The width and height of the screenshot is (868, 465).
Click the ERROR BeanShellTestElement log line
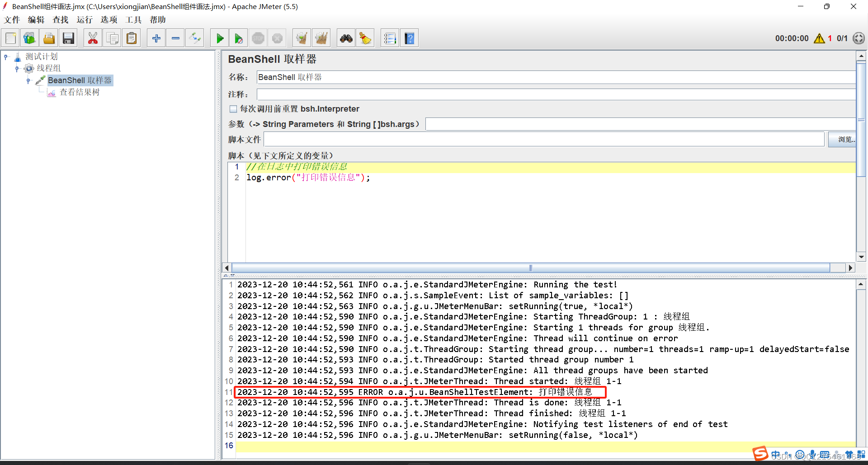coord(415,392)
